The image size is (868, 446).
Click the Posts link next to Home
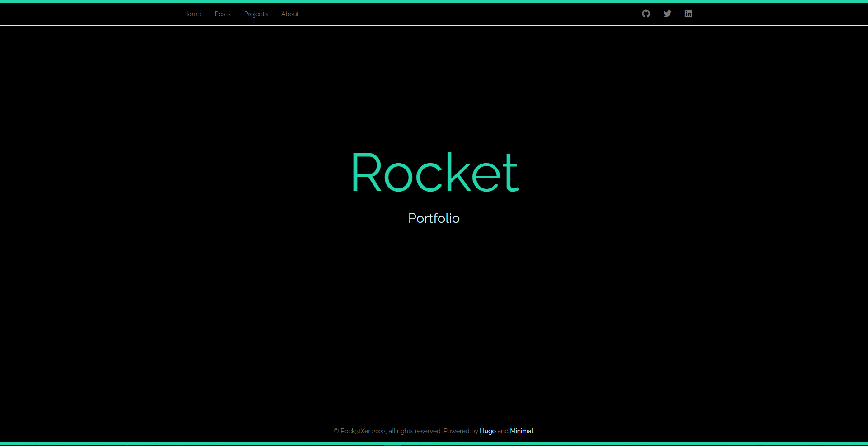222,14
